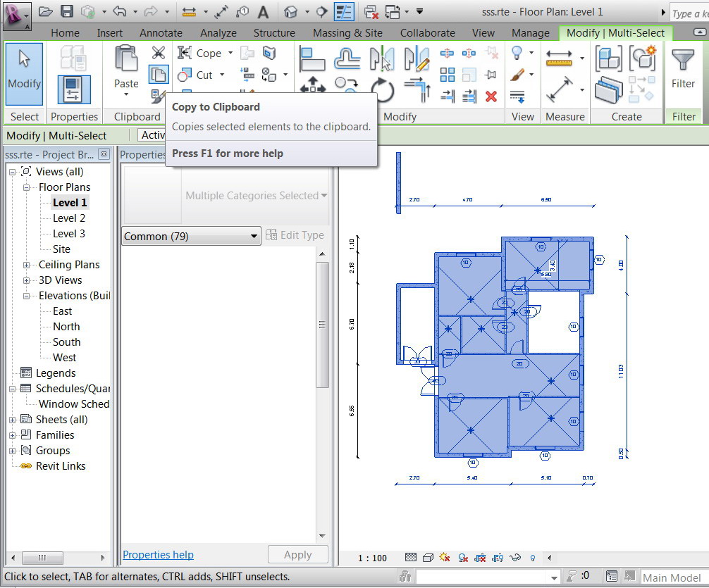709x588 pixels.
Task: Activate the Move tool
Action: pyautogui.click(x=312, y=85)
